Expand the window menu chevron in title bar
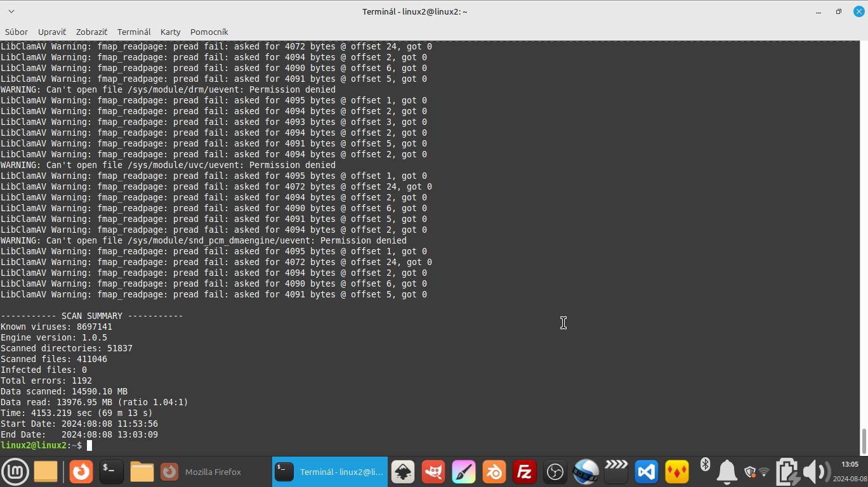868x487 pixels. [x=11, y=11]
